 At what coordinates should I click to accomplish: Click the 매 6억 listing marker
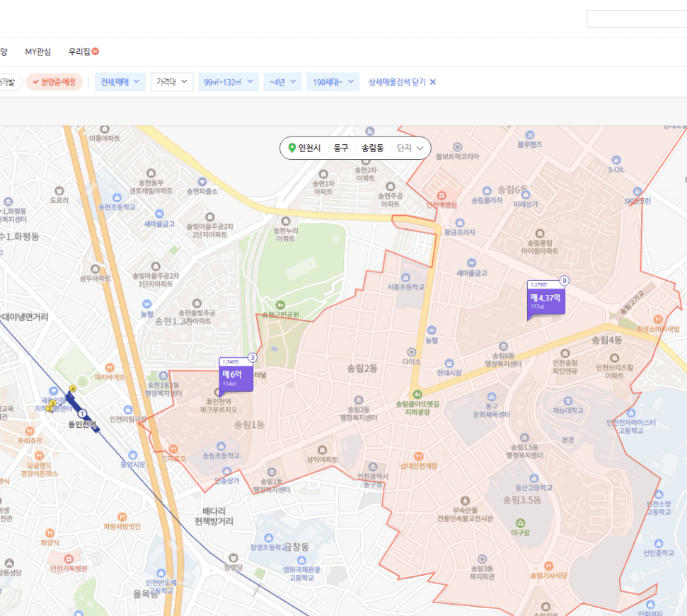(x=236, y=378)
